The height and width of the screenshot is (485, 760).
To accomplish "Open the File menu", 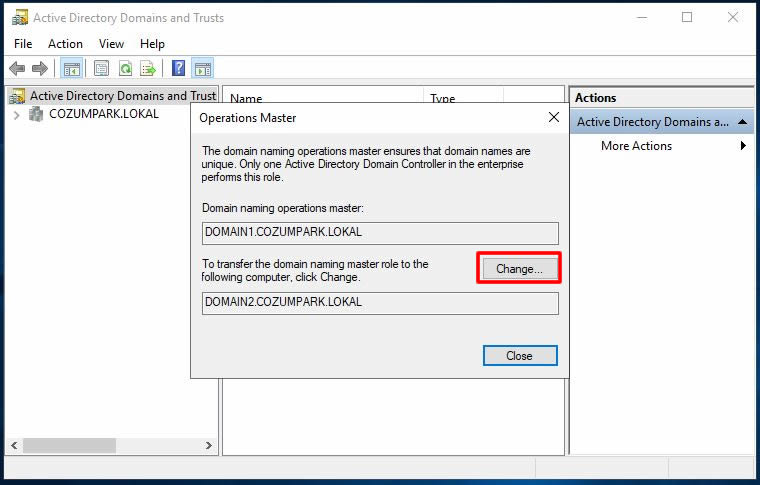I will point(23,44).
